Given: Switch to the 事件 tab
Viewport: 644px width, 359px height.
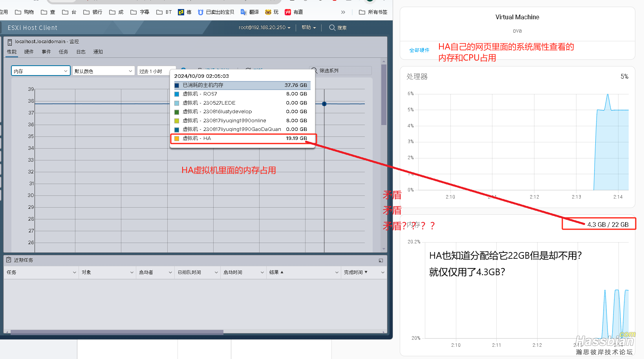Looking at the screenshot, I should point(46,52).
